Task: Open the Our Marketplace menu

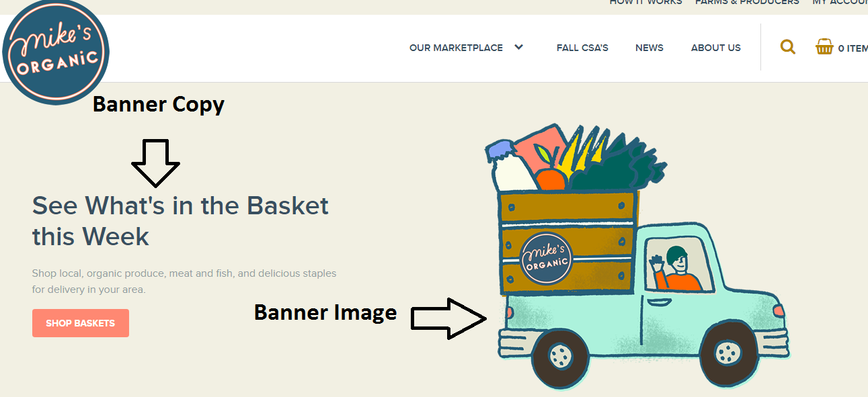Action: (456, 48)
